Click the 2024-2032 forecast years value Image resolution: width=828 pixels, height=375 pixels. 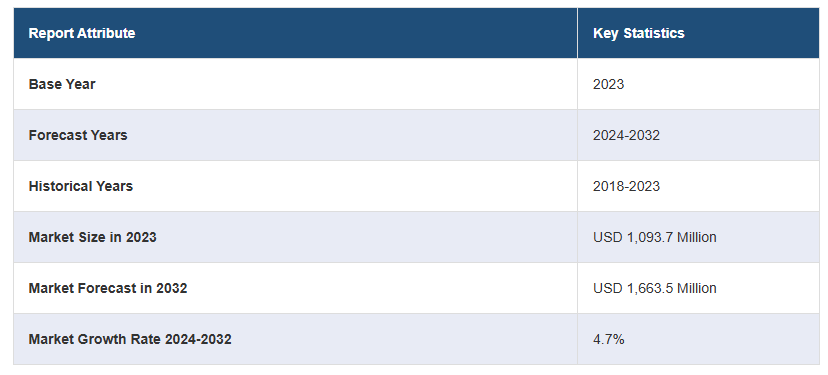pyautogui.click(x=626, y=135)
